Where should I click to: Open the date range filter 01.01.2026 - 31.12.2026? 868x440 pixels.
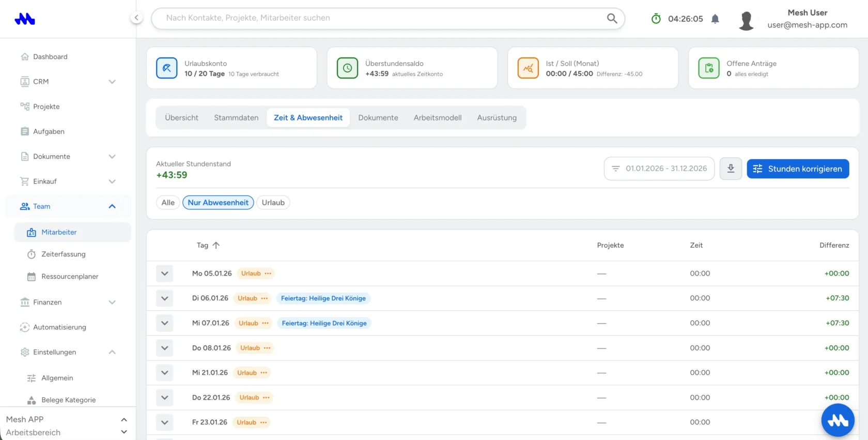tap(659, 169)
